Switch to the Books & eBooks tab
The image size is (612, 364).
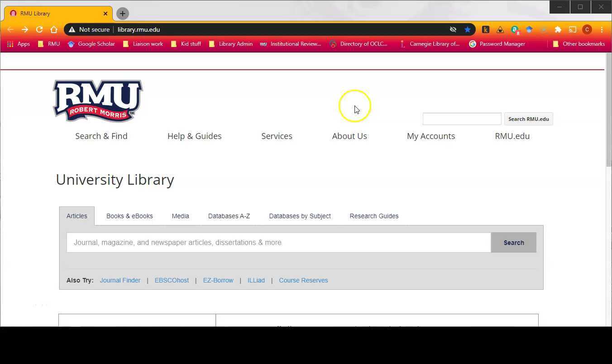(129, 216)
